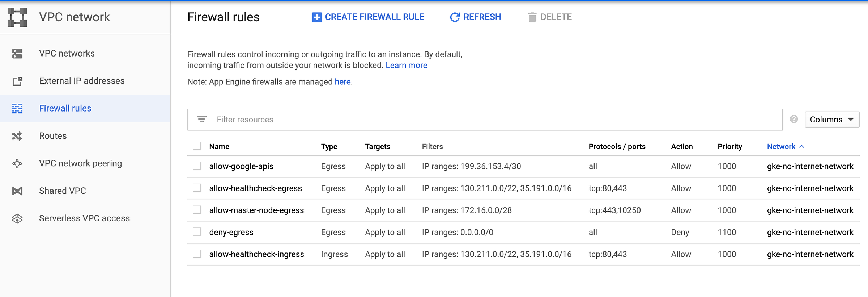This screenshot has width=868, height=297.
Task: Click the 'Ingress' type cell
Action: (334, 255)
